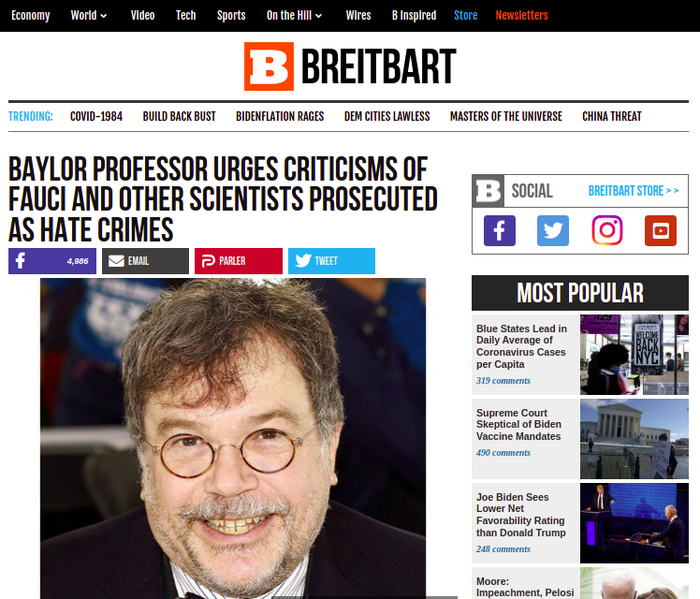Open Breitbart's Twitter social icon
700x599 pixels.
pos(553,231)
